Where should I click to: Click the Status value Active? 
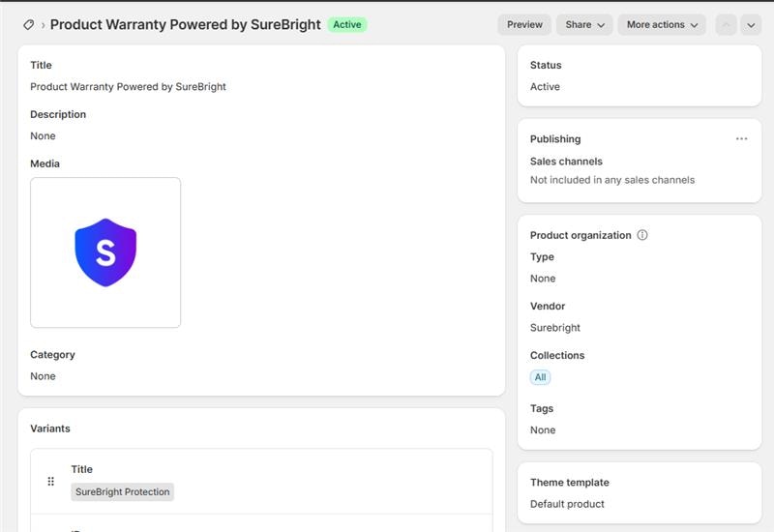click(x=545, y=87)
